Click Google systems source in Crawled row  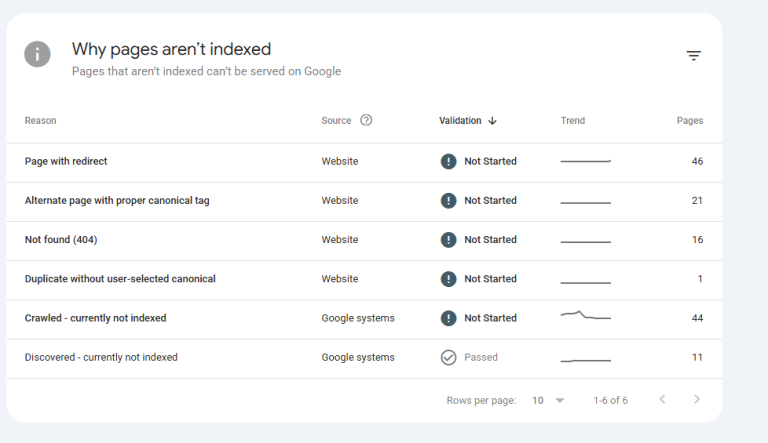click(x=358, y=318)
